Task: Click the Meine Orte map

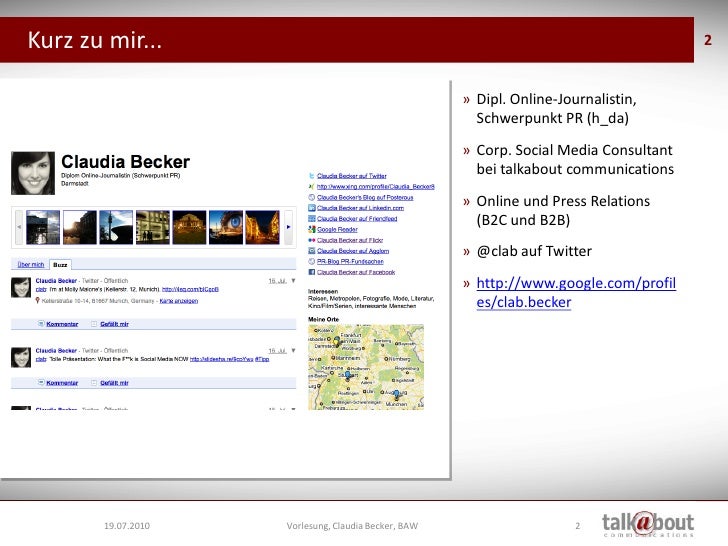Action: pos(366,367)
